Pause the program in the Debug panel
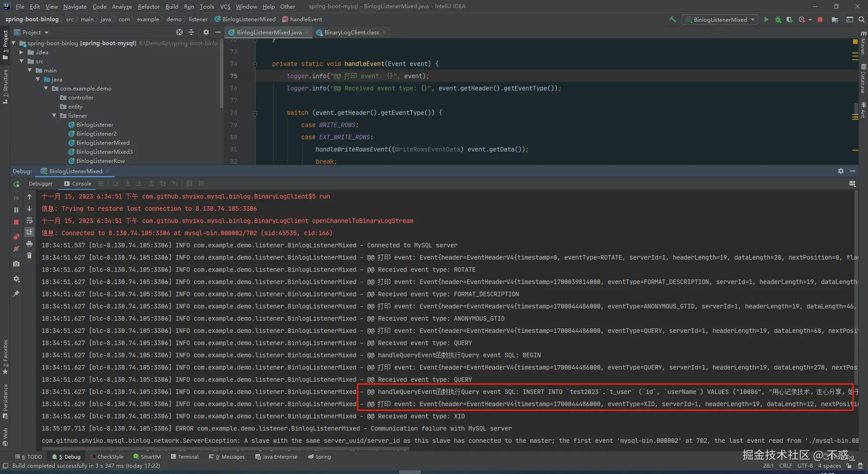The height and width of the screenshot is (474, 868). 16,210
